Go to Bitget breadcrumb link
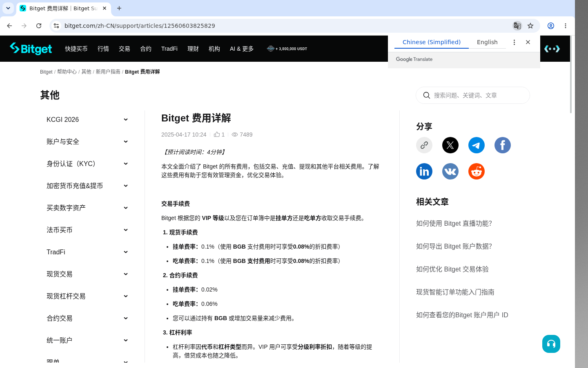Image resolution: width=588 pixels, height=368 pixels. (46, 72)
